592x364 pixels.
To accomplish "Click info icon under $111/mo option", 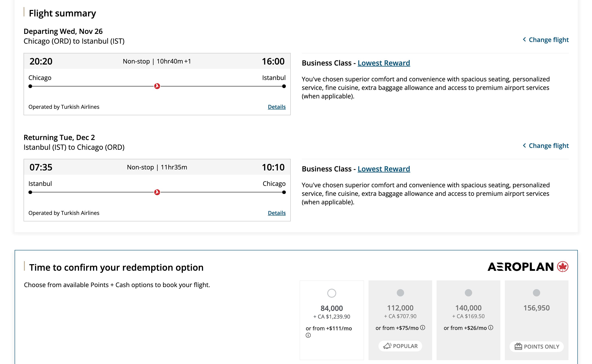I will (308, 335).
